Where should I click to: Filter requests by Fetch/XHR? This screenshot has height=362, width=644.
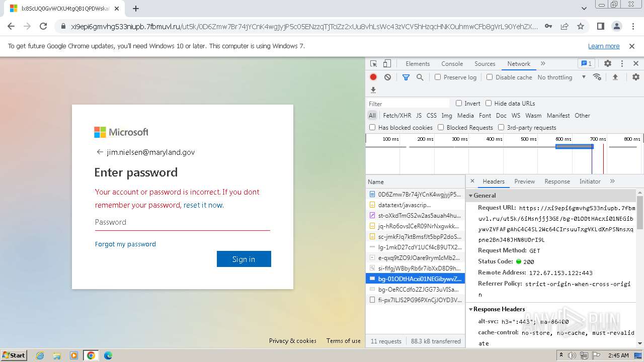pyautogui.click(x=397, y=115)
